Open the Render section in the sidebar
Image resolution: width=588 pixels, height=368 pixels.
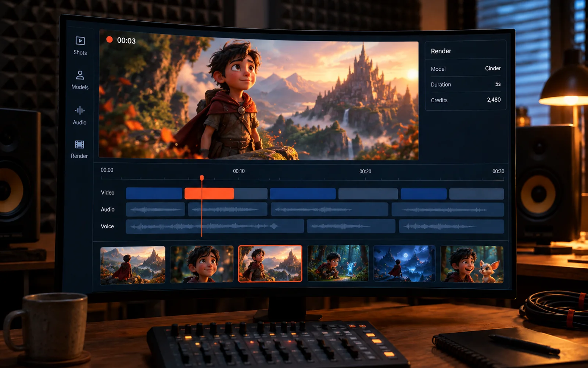(x=79, y=149)
